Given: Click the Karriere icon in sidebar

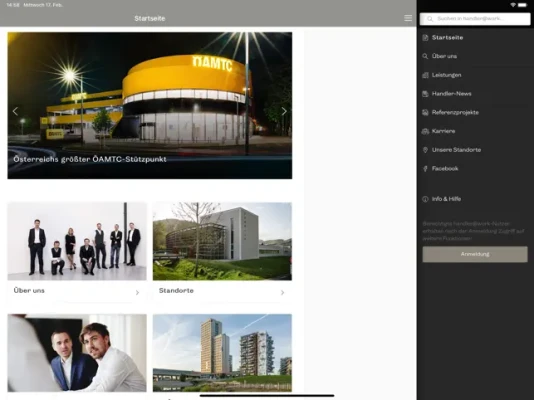Looking at the screenshot, I should 425,131.
